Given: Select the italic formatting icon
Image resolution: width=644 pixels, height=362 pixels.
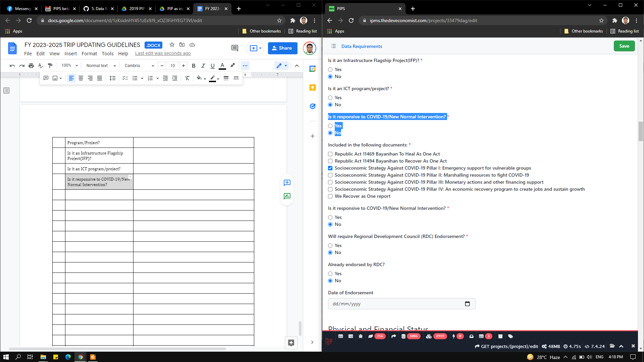Looking at the screenshot, I should coord(203,66).
